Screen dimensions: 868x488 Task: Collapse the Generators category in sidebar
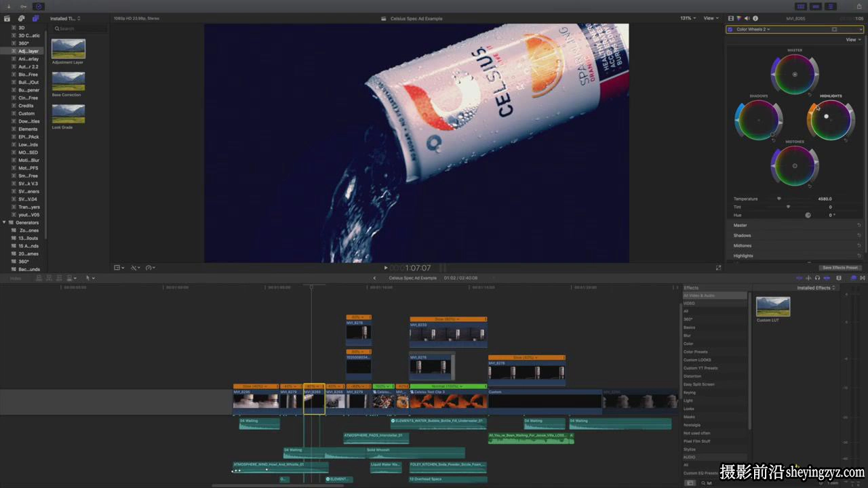click(4, 222)
